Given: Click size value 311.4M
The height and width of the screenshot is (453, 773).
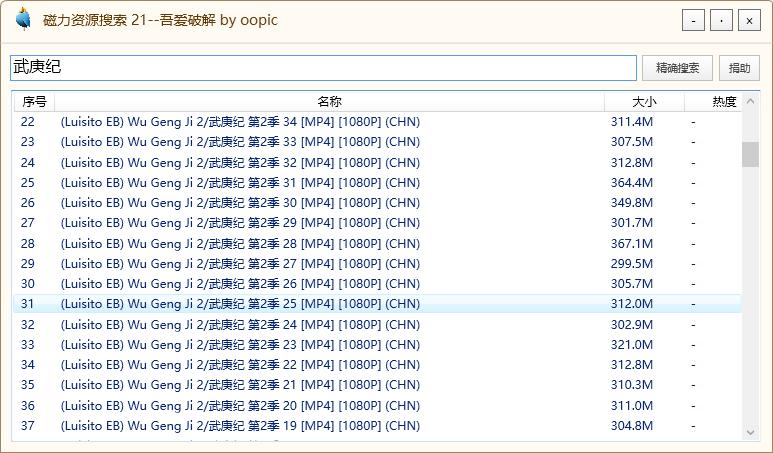Looking at the screenshot, I should point(632,122).
